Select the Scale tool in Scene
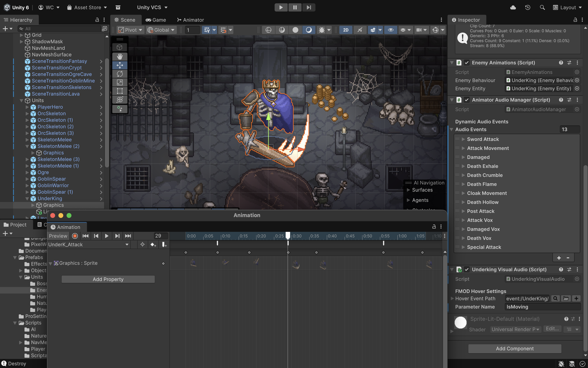Screen dimensions: 588x368 point(119,82)
